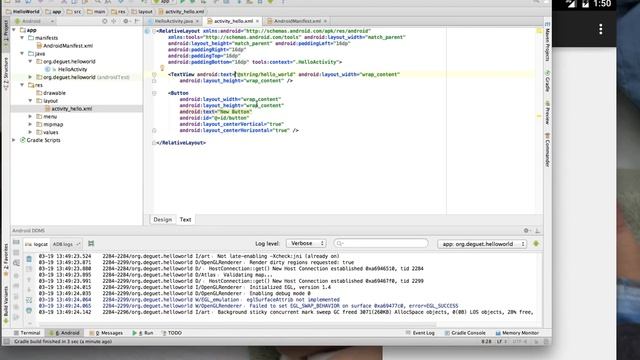Image resolution: width=640 pixels, height=360 pixels.
Task: Open the AndroidManifest.xml file in project tree
Action: click(x=68, y=46)
